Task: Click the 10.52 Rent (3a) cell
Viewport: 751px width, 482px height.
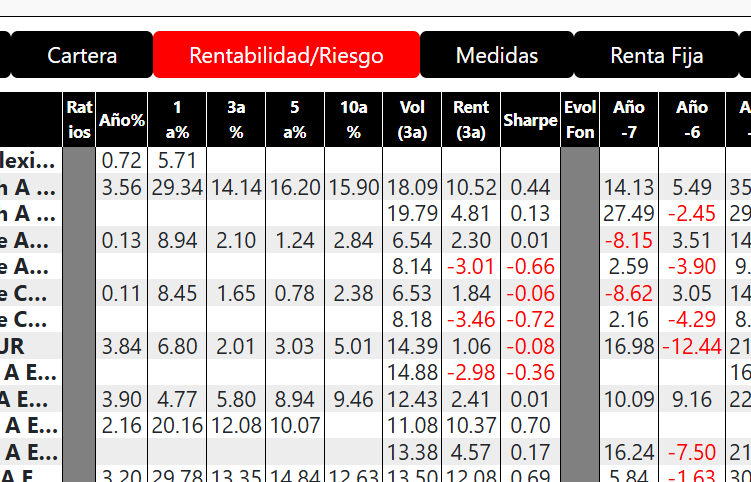Action: pos(471,187)
